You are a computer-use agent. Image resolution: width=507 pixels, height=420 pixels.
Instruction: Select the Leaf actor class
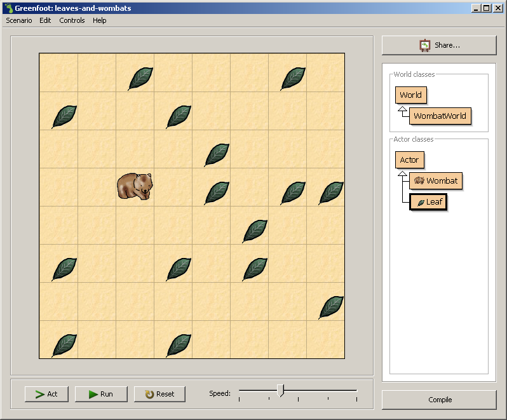point(428,202)
